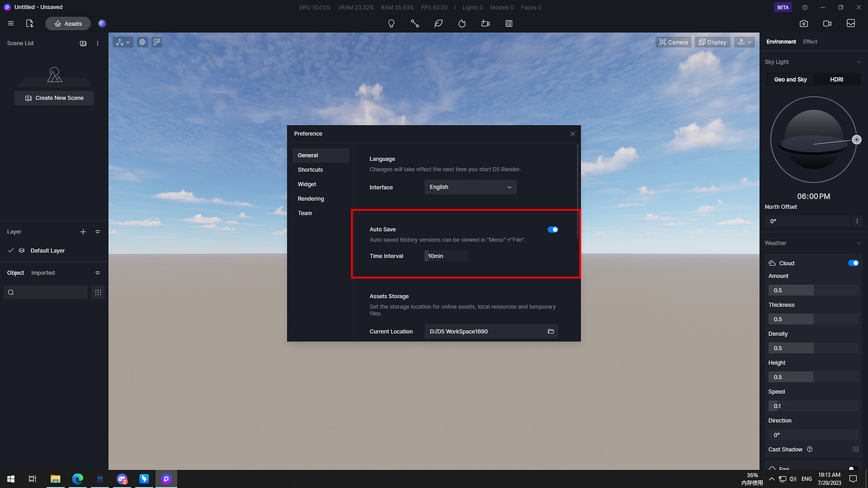The image size is (868, 488).
Task: Click Create New Scene button
Action: (54, 98)
